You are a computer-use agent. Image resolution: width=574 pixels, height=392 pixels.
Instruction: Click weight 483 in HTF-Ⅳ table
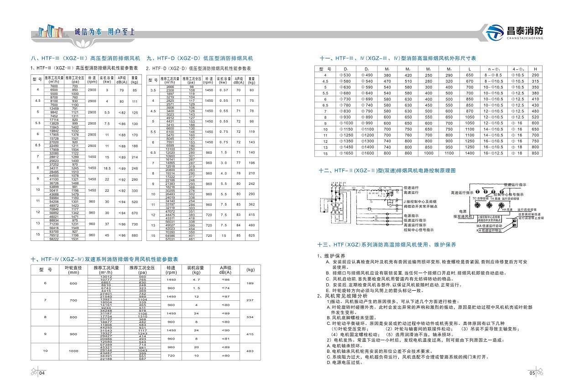tap(250, 350)
